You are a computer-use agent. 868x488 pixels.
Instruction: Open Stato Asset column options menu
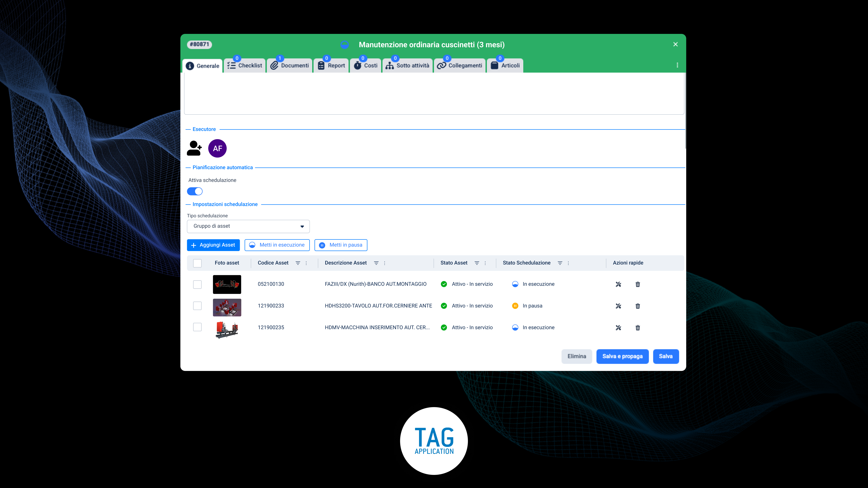click(485, 263)
